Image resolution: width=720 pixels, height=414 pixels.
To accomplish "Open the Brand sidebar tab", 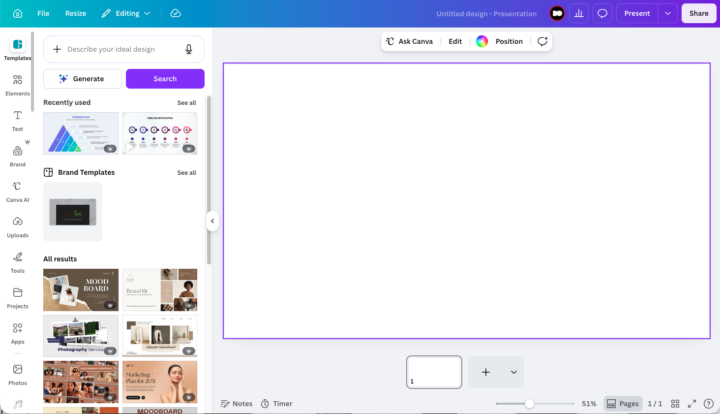I will click(17, 156).
